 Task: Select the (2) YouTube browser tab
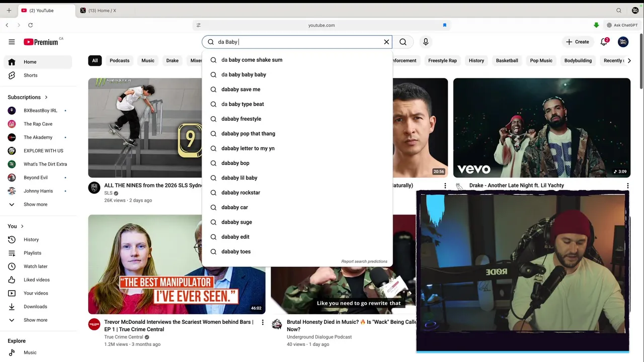(45, 11)
